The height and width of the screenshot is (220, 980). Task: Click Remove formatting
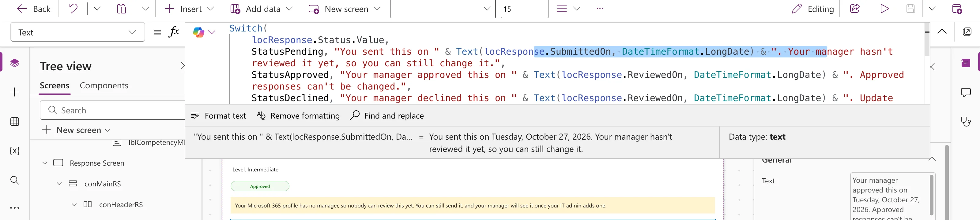(298, 116)
